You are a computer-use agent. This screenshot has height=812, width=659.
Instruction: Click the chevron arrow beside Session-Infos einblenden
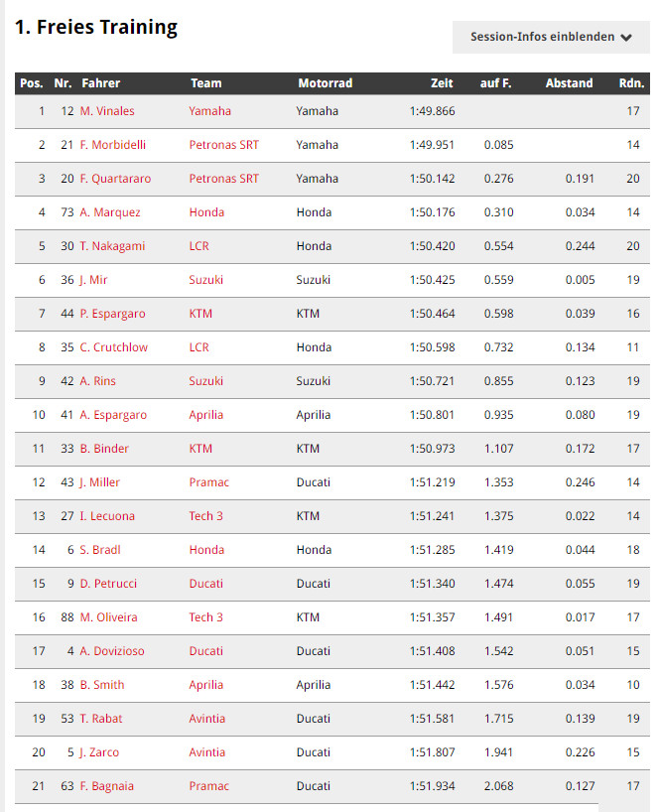[x=626, y=38]
